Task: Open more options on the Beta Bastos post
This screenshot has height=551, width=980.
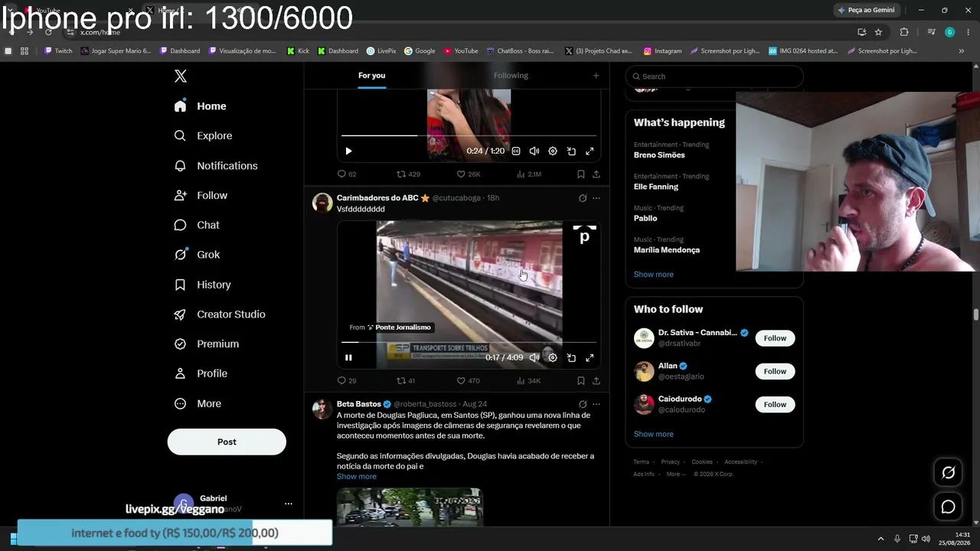Action: tap(596, 404)
